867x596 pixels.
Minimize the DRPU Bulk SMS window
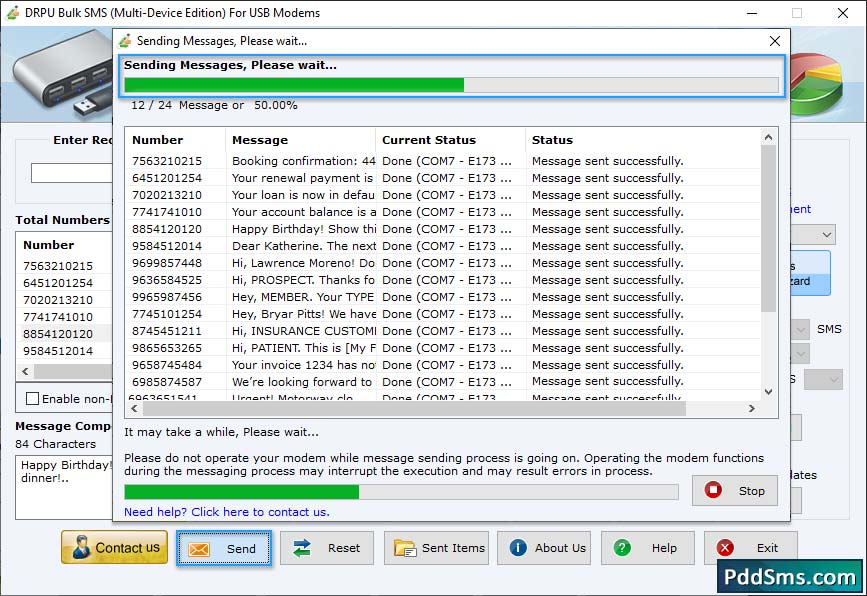[x=751, y=13]
